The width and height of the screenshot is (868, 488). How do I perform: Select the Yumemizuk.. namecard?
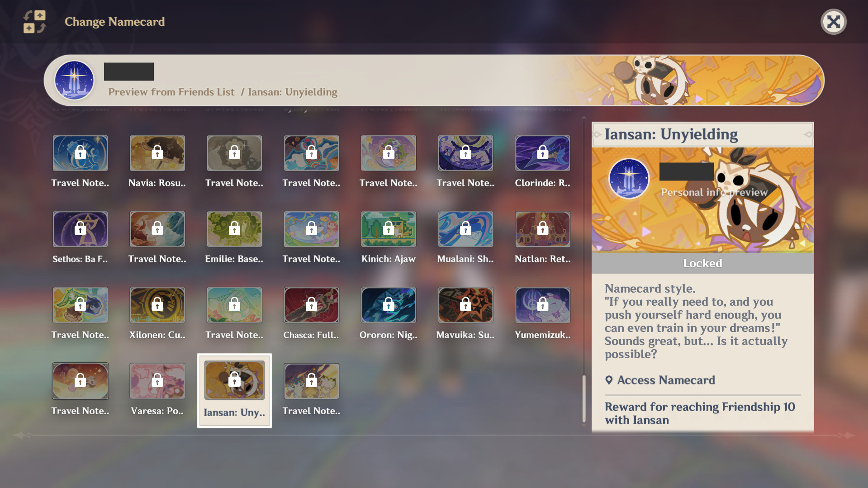(x=542, y=305)
